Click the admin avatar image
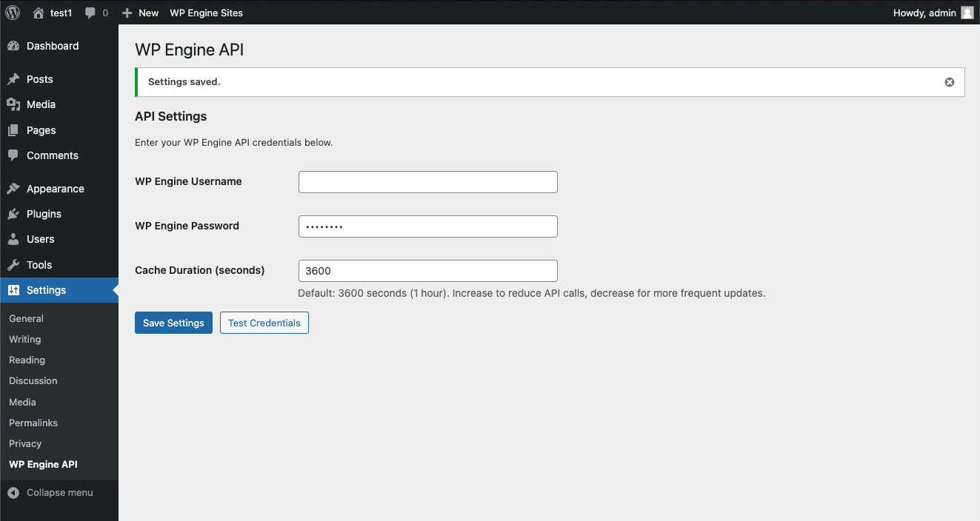 pos(967,13)
